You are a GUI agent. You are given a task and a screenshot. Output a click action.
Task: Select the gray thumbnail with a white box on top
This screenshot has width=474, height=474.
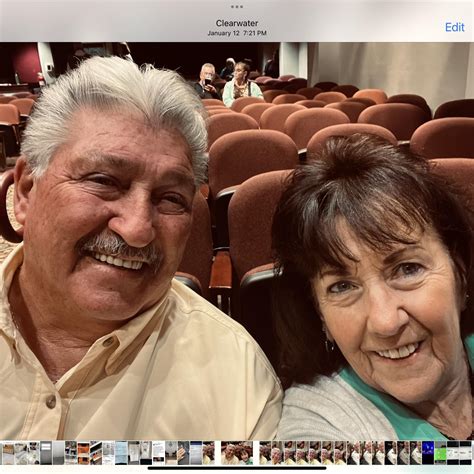tap(46, 453)
